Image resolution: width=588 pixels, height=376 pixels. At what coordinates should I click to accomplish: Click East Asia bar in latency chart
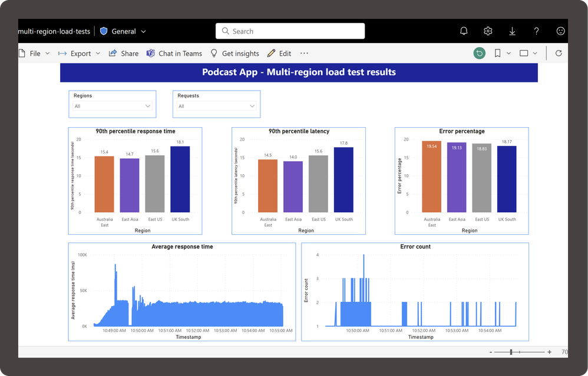point(293,187)
